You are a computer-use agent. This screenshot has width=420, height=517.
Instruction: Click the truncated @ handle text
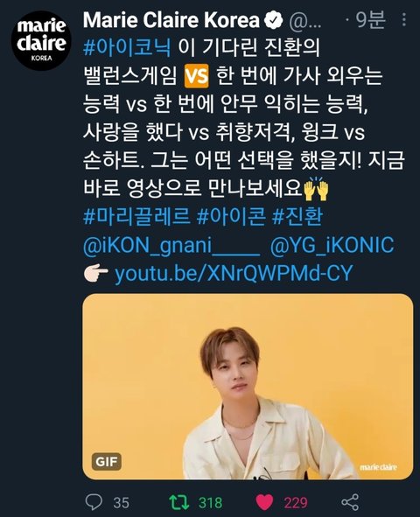pos(305,21)
